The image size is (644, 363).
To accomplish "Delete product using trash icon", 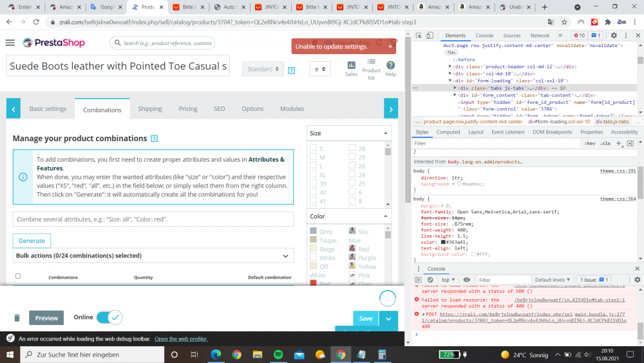I will [17, 318].
